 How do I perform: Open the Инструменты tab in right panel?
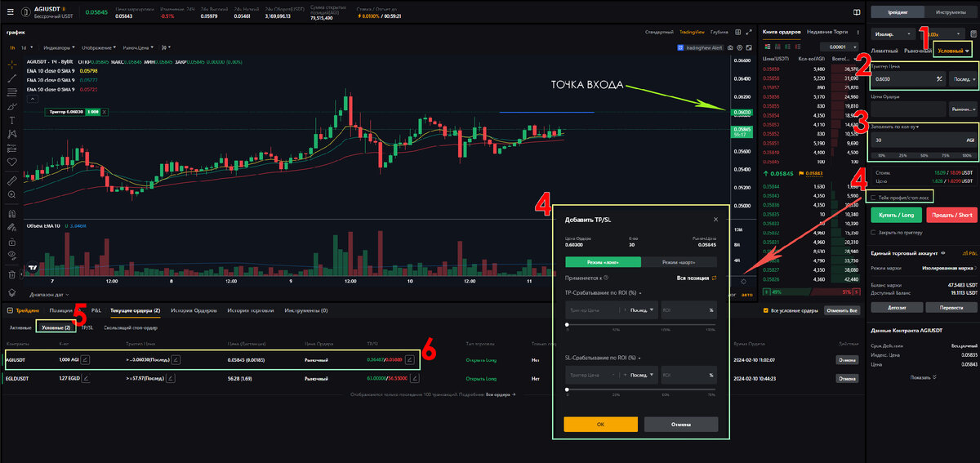tap(951, 12)
